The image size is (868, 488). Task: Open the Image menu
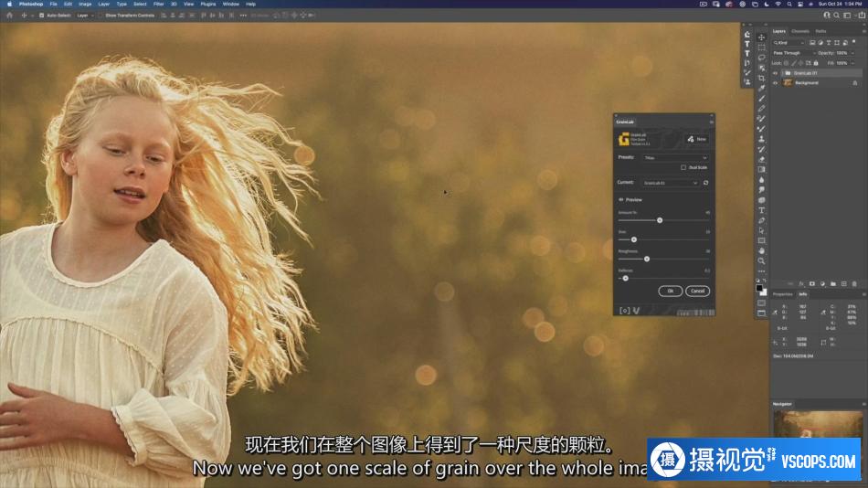85,4
